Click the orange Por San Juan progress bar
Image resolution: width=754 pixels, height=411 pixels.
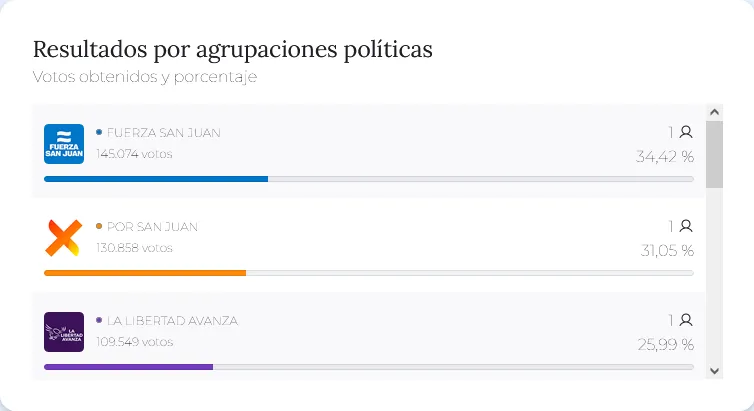(145, 273)
